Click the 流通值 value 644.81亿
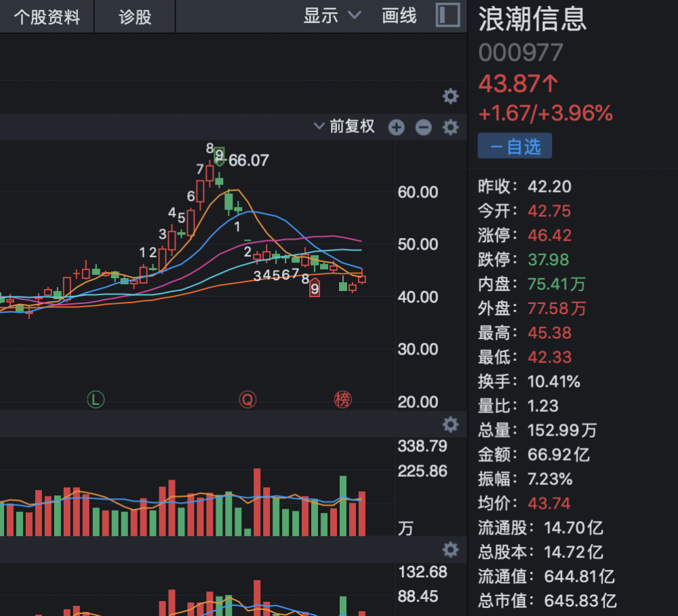The image size is (678, 616). pyautogui.click(x=580, y=577)
